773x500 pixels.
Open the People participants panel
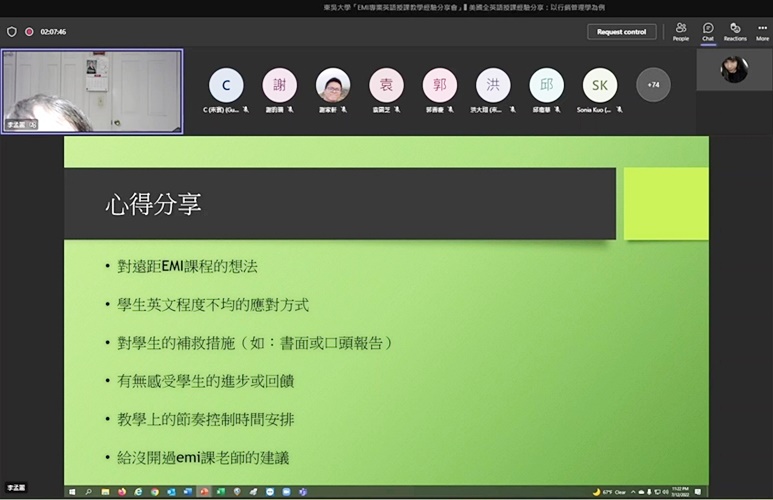point(680,31)
